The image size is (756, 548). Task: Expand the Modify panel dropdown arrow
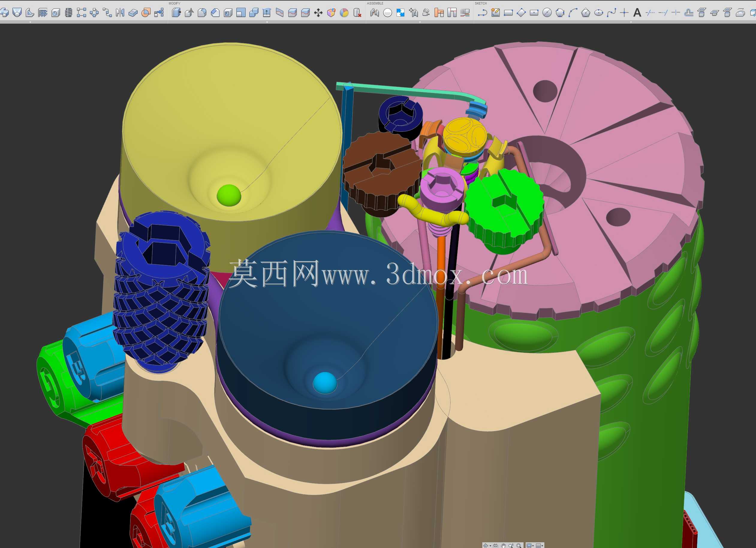pyautogui.click(x=267, y=22)
